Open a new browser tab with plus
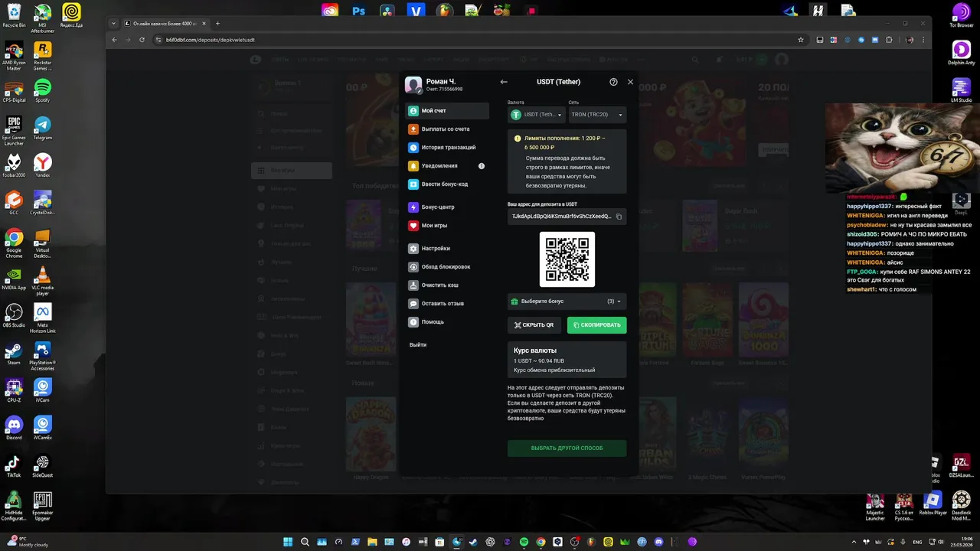980x551 pixels. (217, 24)
